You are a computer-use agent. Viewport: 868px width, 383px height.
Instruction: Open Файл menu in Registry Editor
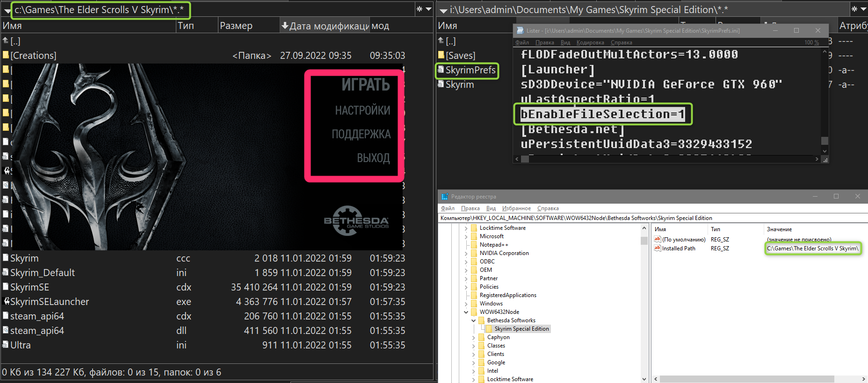point(448,208)
